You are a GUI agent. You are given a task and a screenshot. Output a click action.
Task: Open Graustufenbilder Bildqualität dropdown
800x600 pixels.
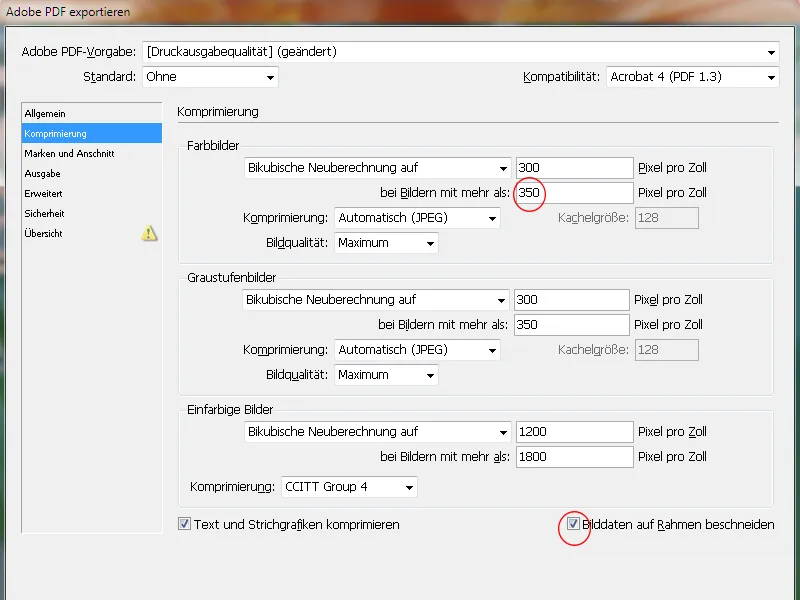[386, 375]
